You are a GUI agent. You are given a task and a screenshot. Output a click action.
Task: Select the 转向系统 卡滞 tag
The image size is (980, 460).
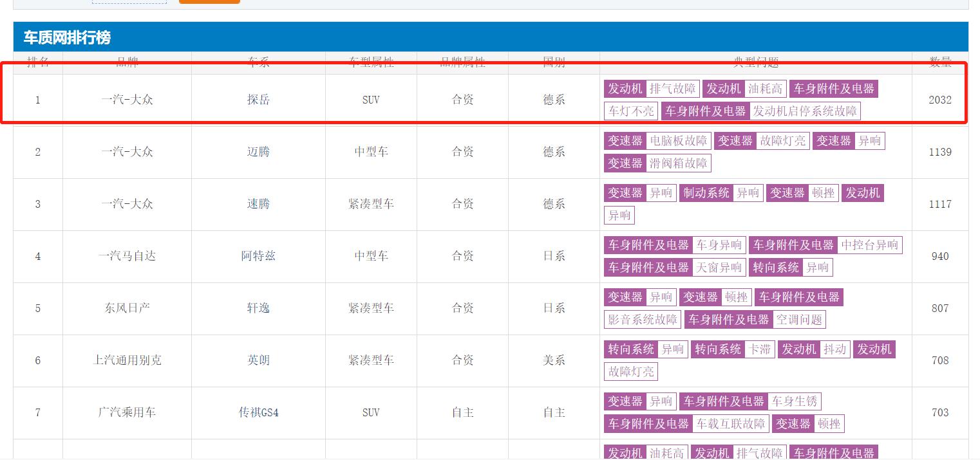[733, 349]
